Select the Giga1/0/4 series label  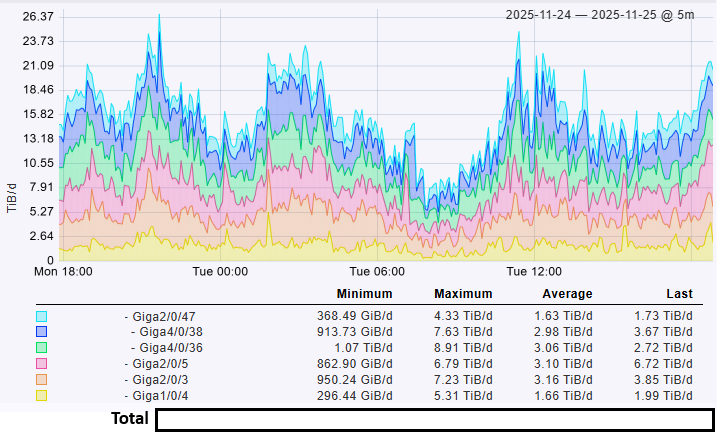160,395
